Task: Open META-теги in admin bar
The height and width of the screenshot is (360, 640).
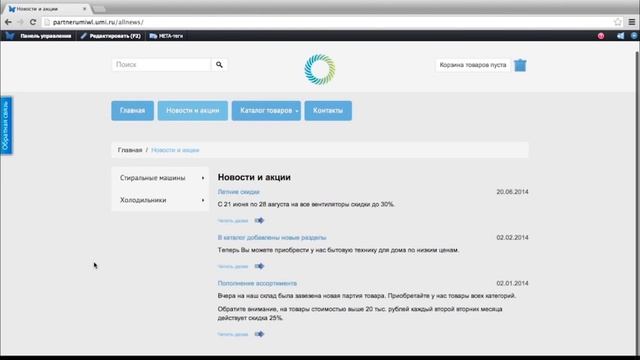Action: pos(166,36)
